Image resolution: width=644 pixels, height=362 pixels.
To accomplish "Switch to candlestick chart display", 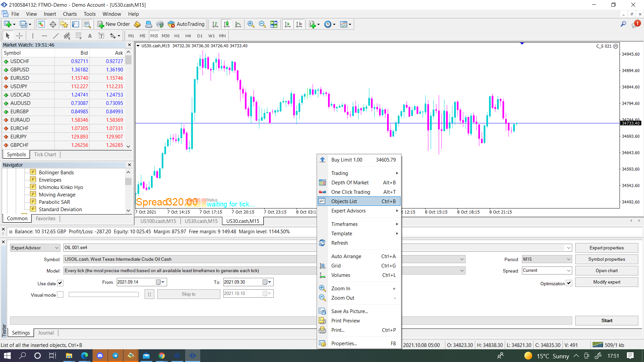I will tap(227, 24).
